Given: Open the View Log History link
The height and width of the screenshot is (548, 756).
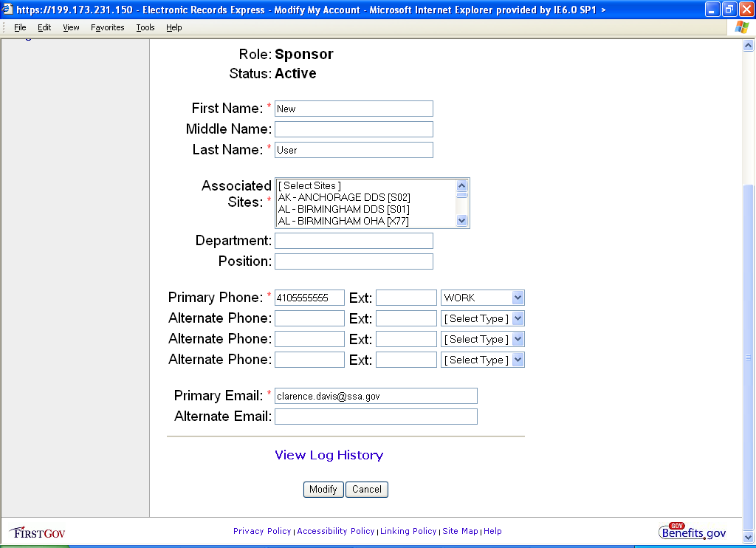Looking at the screenshot, I should coord(329,455).
